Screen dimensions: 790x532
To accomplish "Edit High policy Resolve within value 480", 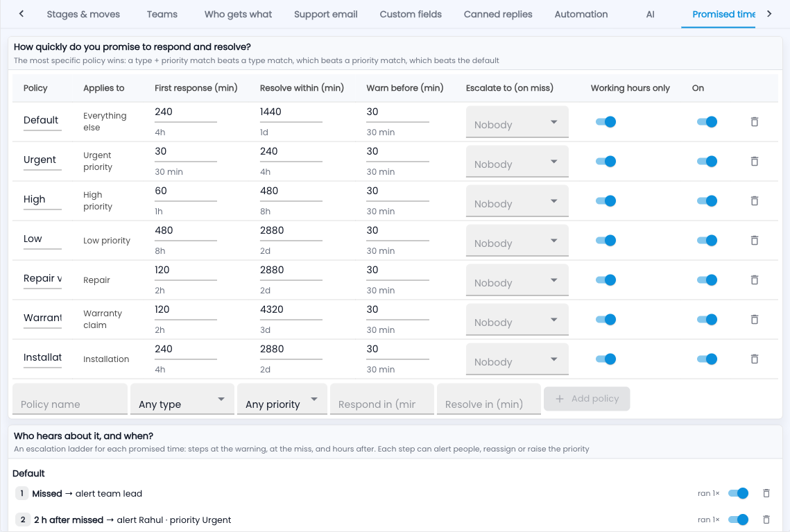I will click(x=291, y=191).
